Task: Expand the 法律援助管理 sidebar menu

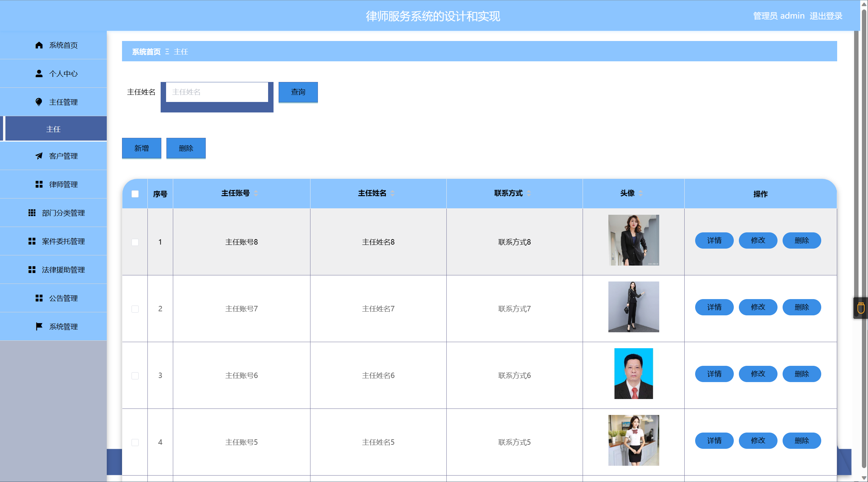Action: coord(53,270)
